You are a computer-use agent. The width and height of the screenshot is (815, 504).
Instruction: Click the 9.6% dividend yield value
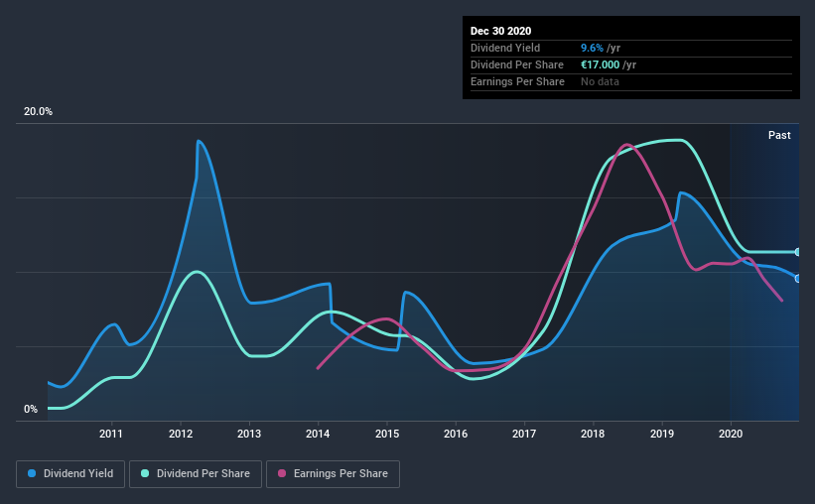pos(592,48)
